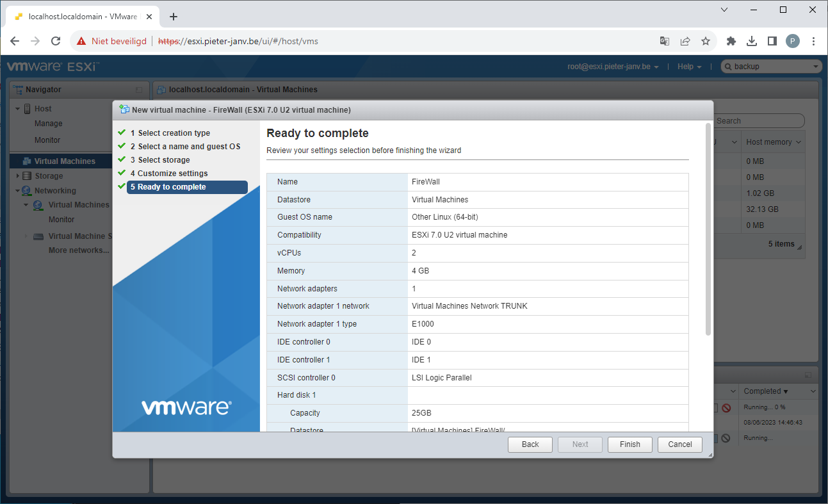Open the root@esxi.pieter-janv.be user dropdown
This screenshot has width=828, height=504.
tap(613, 67)
